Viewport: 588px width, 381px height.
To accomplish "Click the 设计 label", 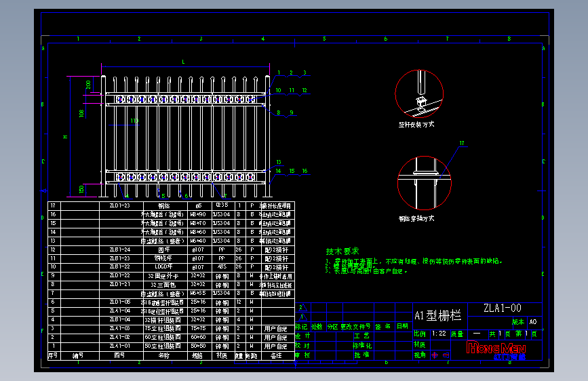I will (x=302, y=336).
